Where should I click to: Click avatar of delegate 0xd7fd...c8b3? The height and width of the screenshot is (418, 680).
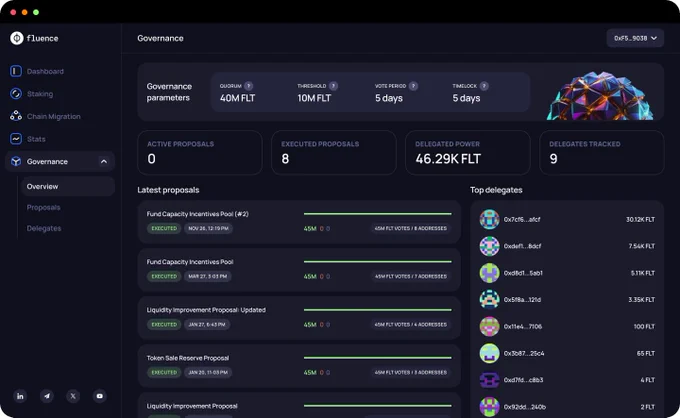coord(489,380)
